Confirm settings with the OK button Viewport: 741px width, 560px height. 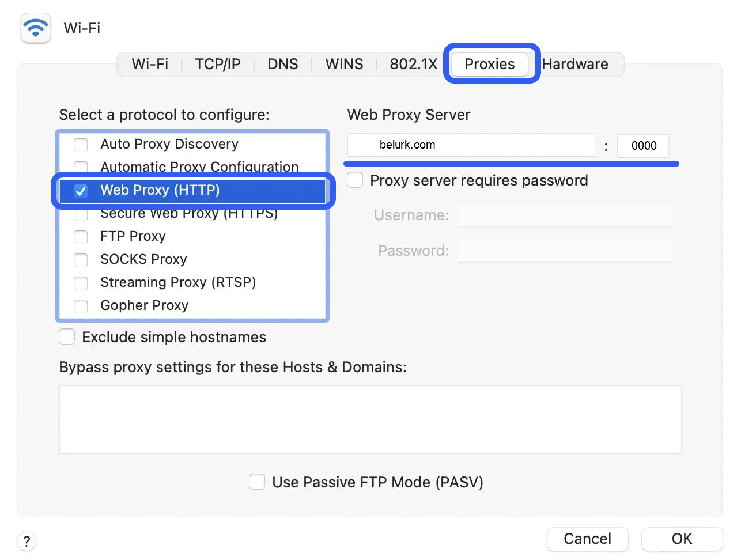[682, 539]
